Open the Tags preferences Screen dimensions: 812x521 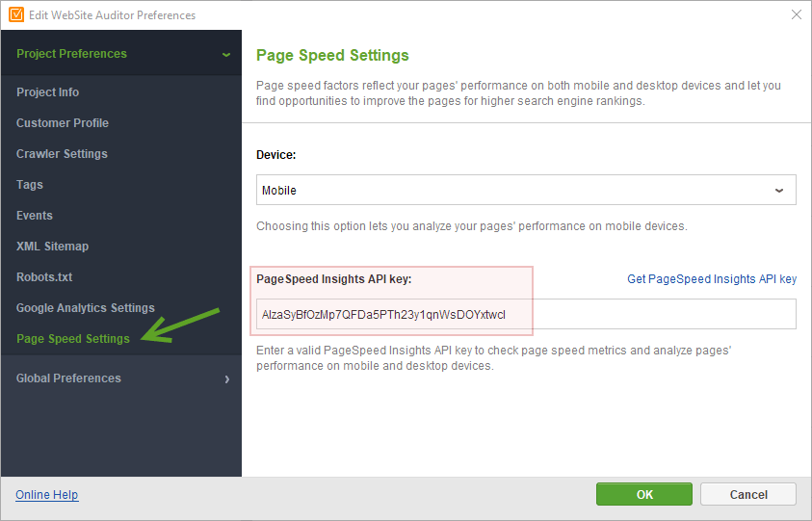coord(30,185)
